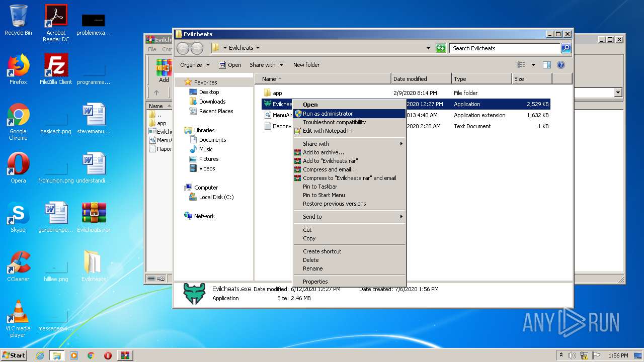Click the Search Evilcheats field
Screen dimensions: 644x362
pos(504,48)
